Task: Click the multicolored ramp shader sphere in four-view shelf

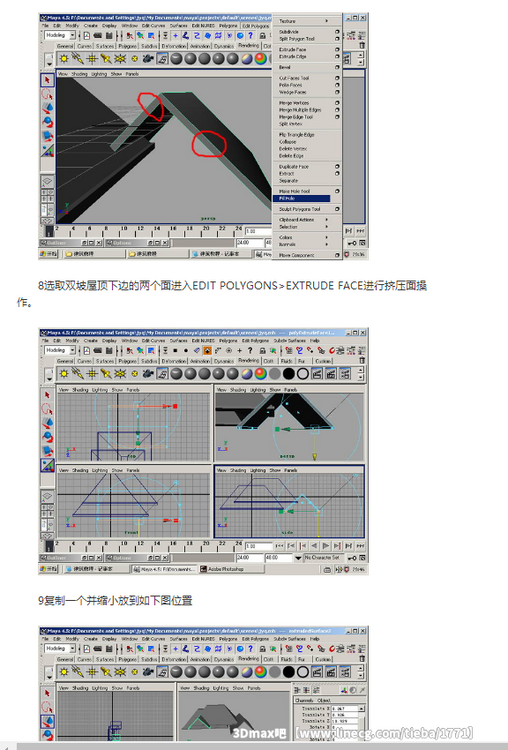Action: 261,374
